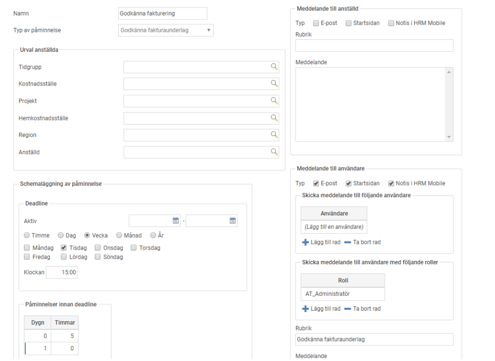Click the Timmar column header
495x361 pixels.
pos(65,322)
